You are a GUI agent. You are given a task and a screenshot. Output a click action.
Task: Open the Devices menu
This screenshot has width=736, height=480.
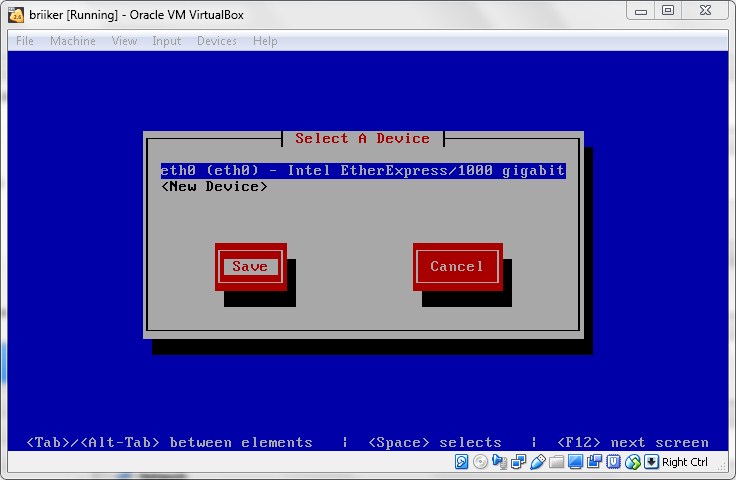(217, 41)
